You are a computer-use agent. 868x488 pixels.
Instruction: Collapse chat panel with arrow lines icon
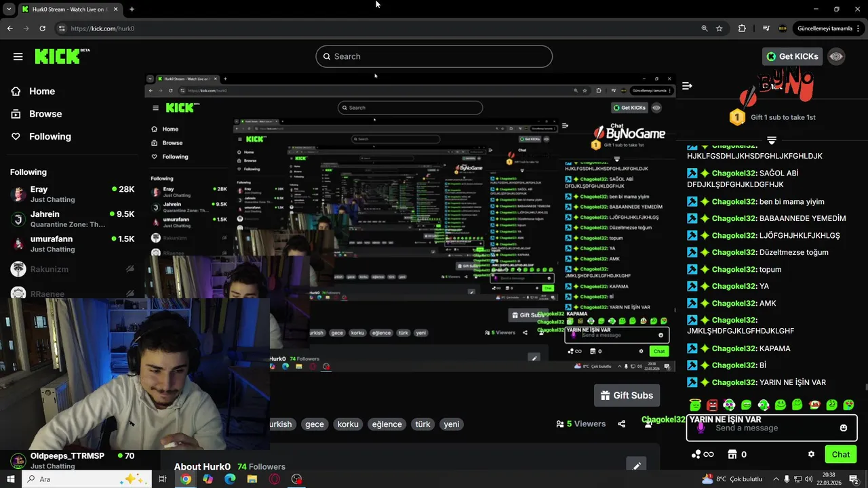(x=687, y=85)
